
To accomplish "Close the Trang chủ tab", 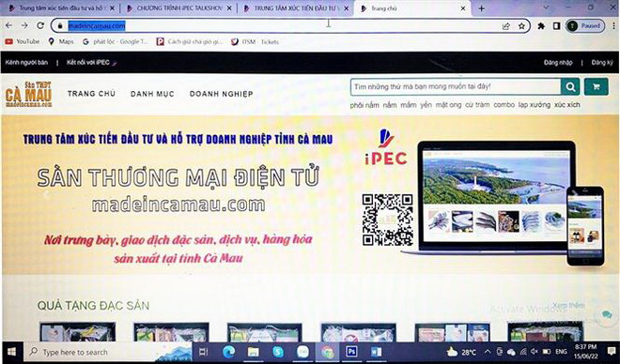I will 463,8.
